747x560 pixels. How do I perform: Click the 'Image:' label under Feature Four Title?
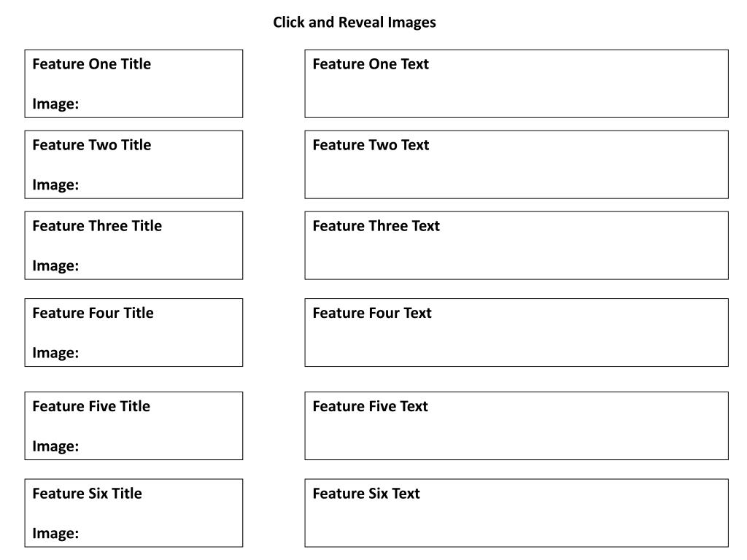tap(55, 353)
